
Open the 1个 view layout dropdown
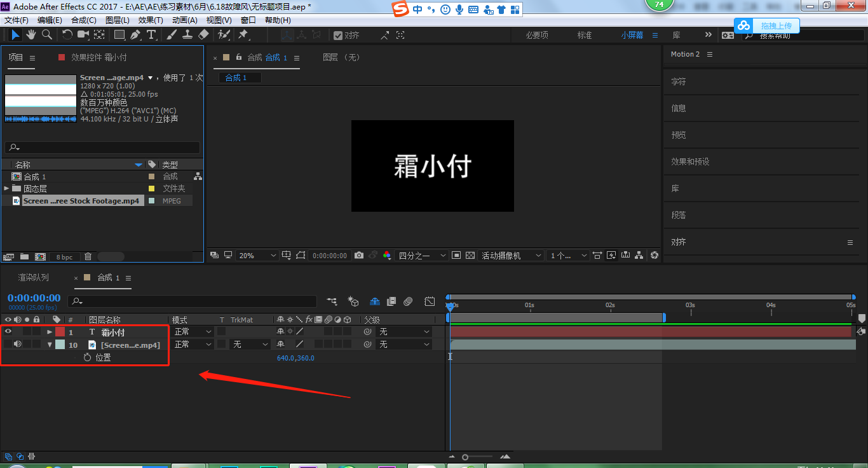[569, 256]
